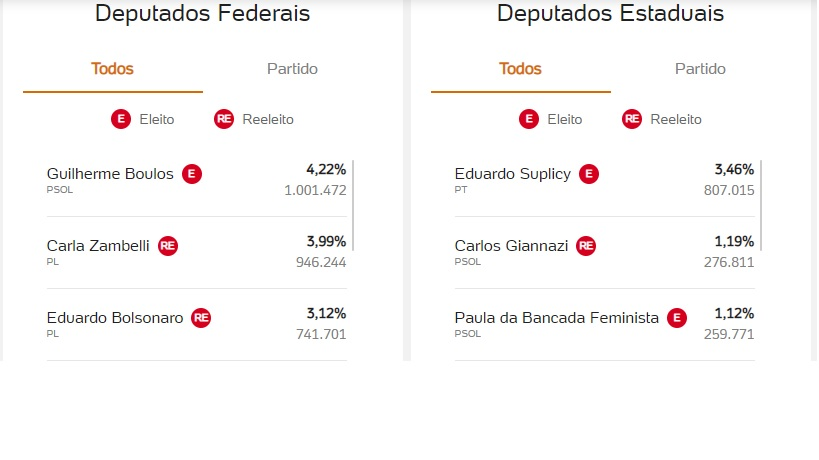Click the Reeleito legend icon under Deputados Federais
This screenshot has height=460, width=819.
(x=224, y=119)
